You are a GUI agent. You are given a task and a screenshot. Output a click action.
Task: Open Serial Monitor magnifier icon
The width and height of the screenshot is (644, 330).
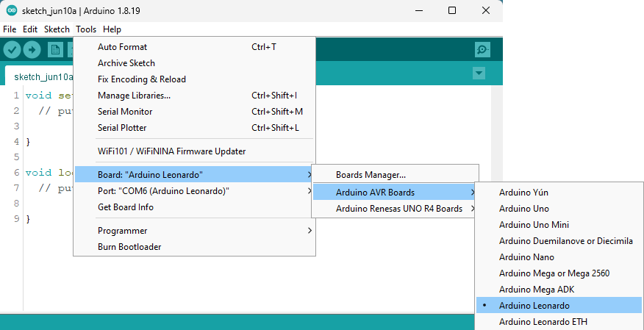[482, 50]
